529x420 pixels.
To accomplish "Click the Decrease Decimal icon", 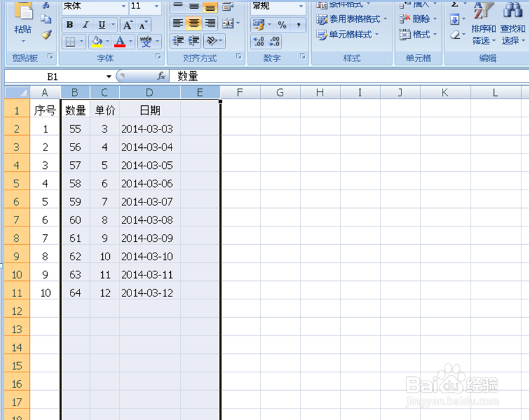I will [274, 41].
